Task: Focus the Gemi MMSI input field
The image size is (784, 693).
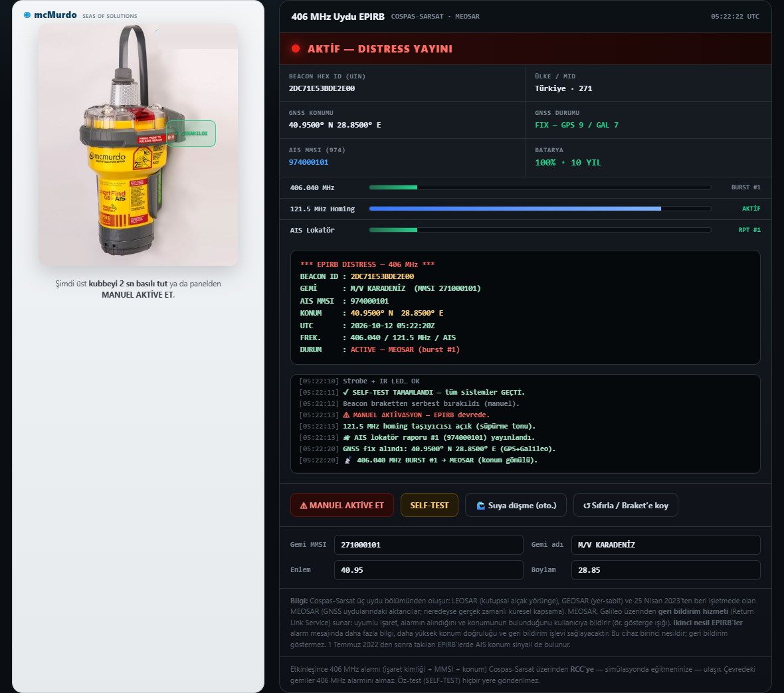Action: [429, 545]
